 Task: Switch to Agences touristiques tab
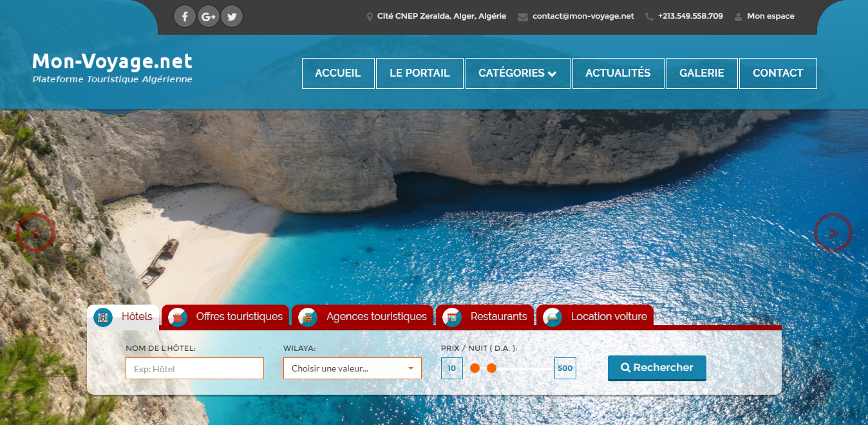[363, 316]
